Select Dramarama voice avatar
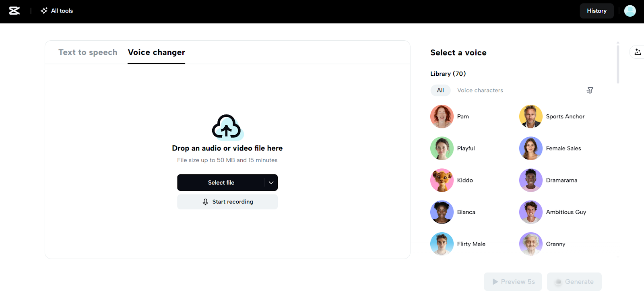The height and width of the screenshot is (302, 644). [x=531, y=180]
